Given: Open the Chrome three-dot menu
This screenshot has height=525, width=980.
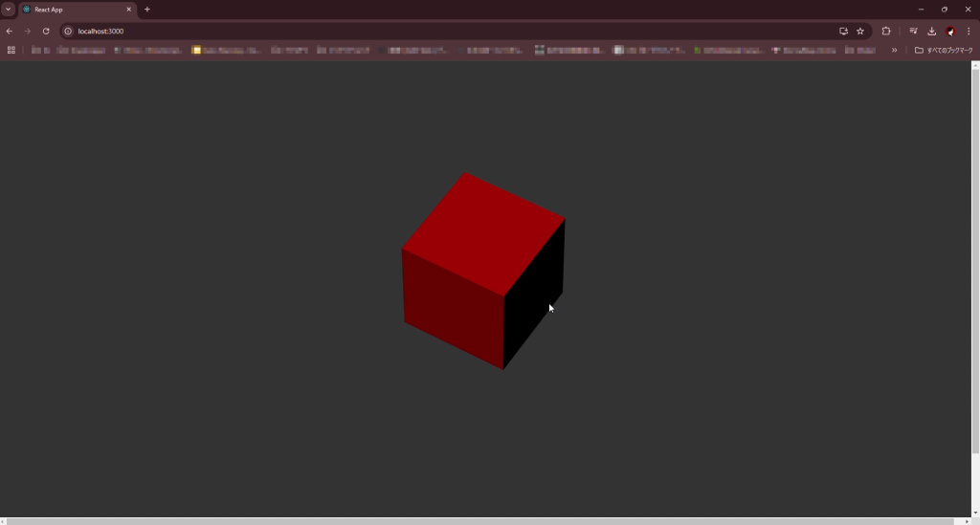Looking at the screenshot, I should tap(969, 31).
